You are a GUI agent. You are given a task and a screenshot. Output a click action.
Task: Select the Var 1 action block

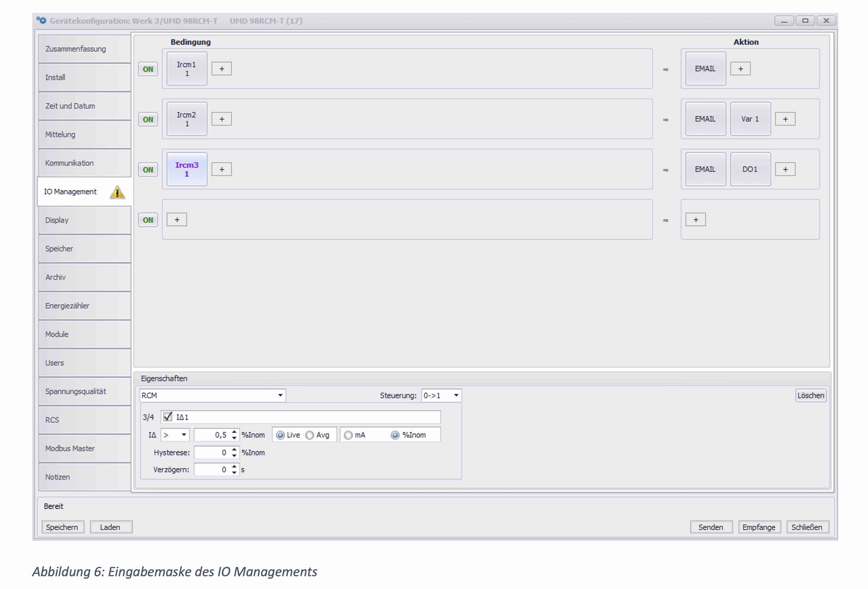pyautogui.click(x=750, y=119)
